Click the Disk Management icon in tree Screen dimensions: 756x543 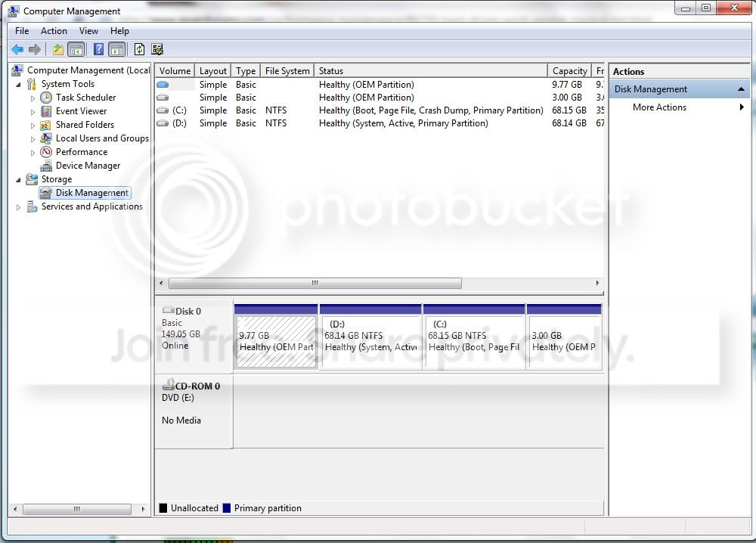pyautogui.click(x=46, y=193)
